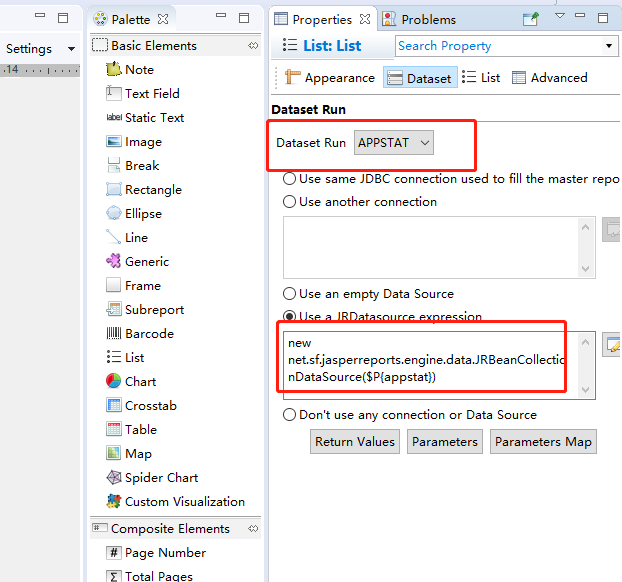Screen dimensions: 622x582
Task: Select the Generic element
Action: [137, 261]
